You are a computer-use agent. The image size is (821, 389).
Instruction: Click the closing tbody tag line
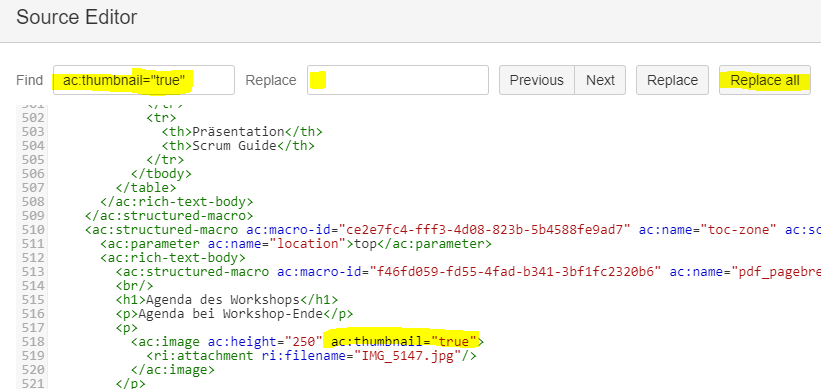click(162, 173)
